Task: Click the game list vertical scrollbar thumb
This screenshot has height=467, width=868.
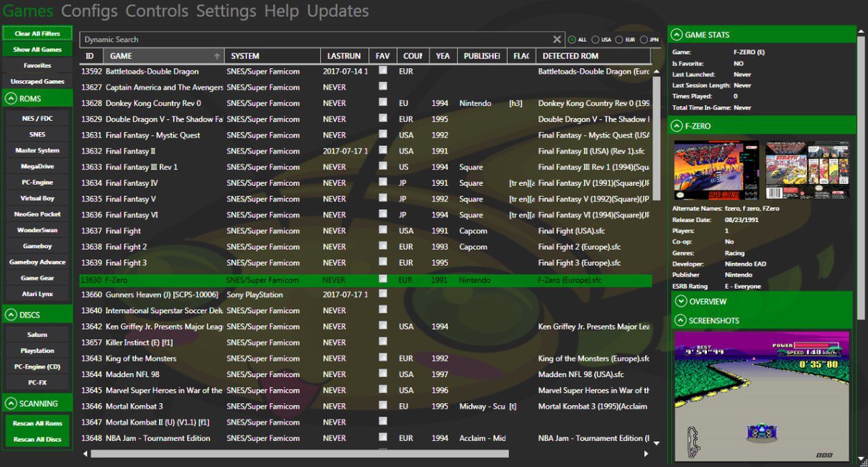Action: [x=656, y=139]
